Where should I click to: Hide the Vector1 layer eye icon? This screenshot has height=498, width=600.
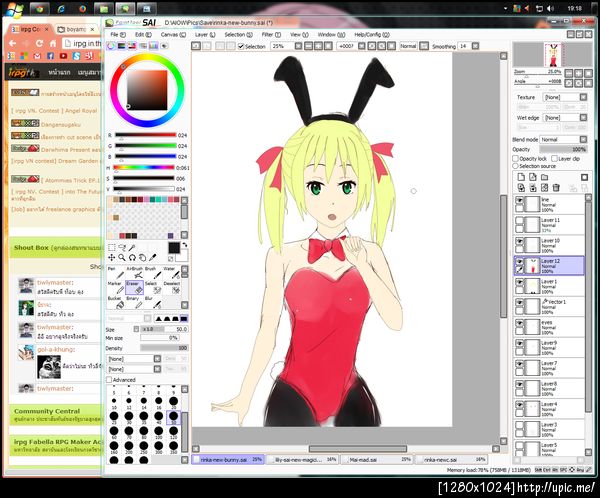tap(519, 302)
